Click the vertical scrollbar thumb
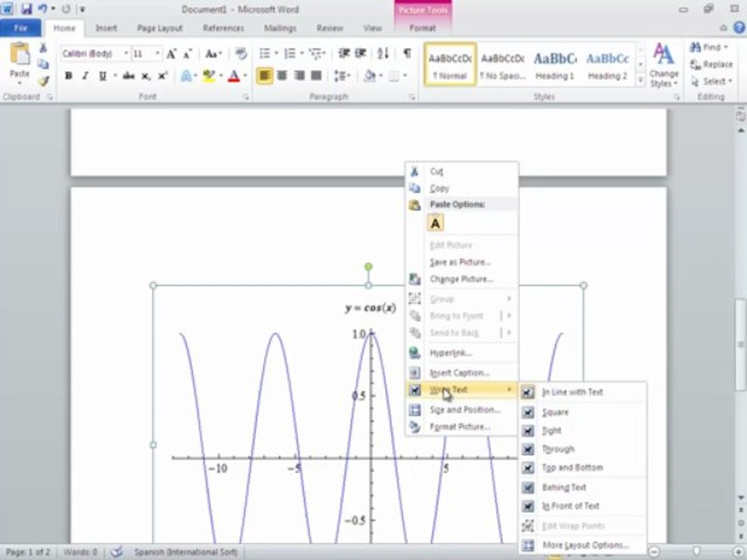747x560 pixels. 740,343
